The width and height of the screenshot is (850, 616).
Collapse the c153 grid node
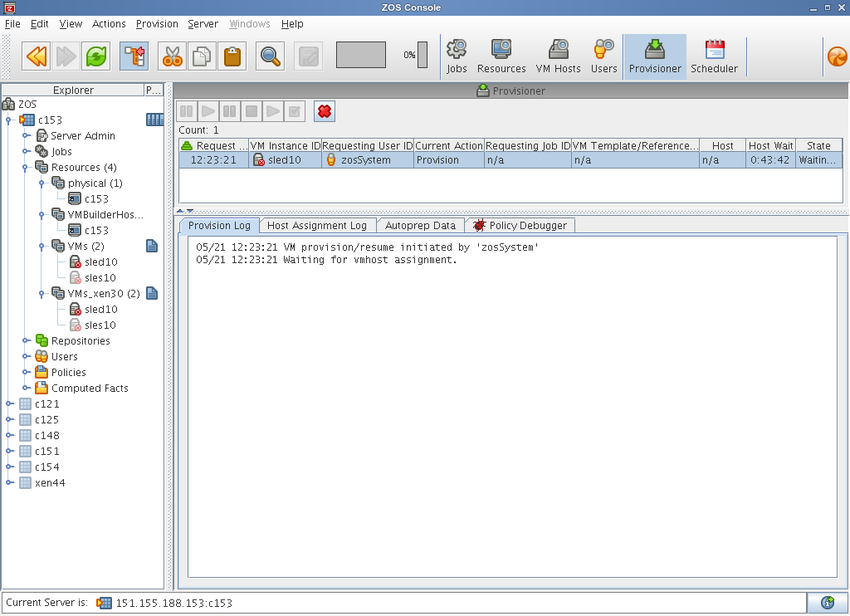click(x=8, y=120)
